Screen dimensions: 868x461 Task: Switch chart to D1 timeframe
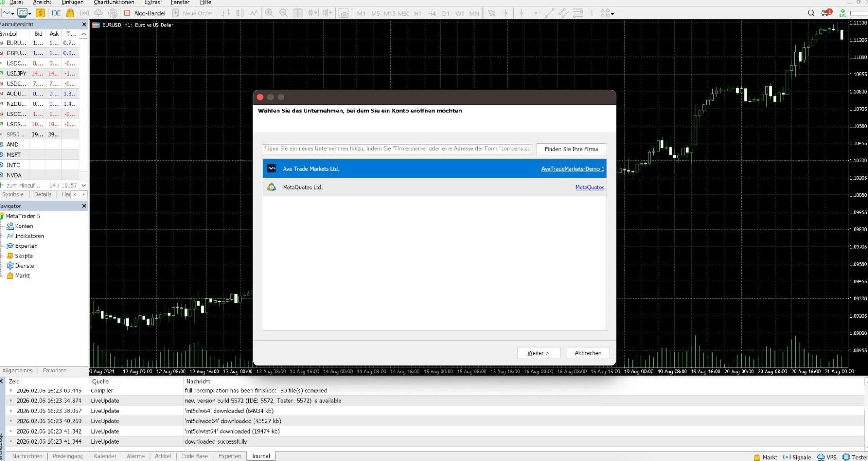coord(446,13)
